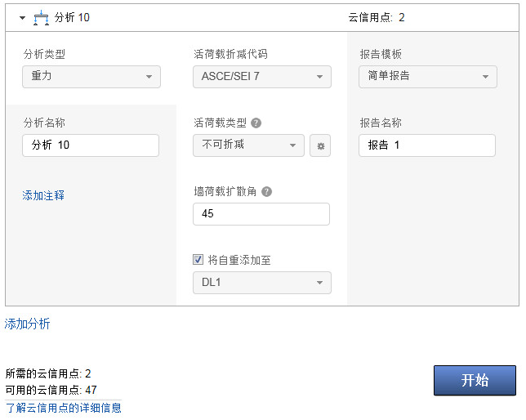Image resolution: width=526 pixels, height=420 pixels.
Task: Click the 云信用点: 2 header text
Action: [x=376, y=17]
